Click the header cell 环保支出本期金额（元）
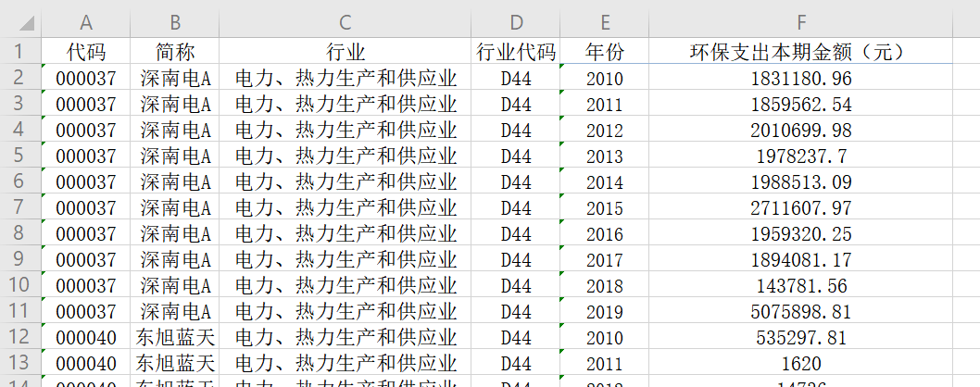Image resolution: width=980 pixels, height=387 pixels. click(800, 51)
